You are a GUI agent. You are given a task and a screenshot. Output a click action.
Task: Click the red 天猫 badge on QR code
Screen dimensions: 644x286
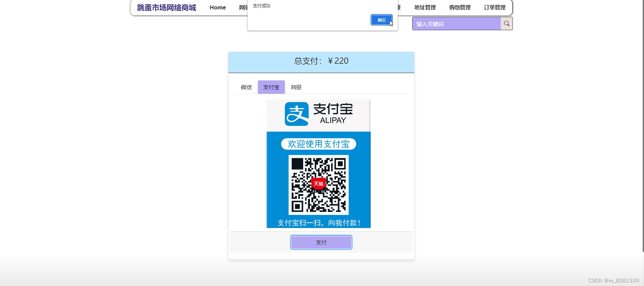(318, 183)
